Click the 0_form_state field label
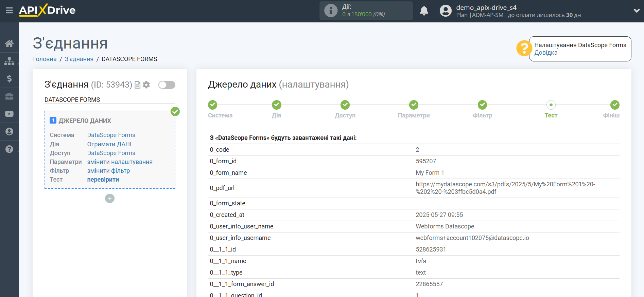This screenshot has height=297, width=644. 227,203
